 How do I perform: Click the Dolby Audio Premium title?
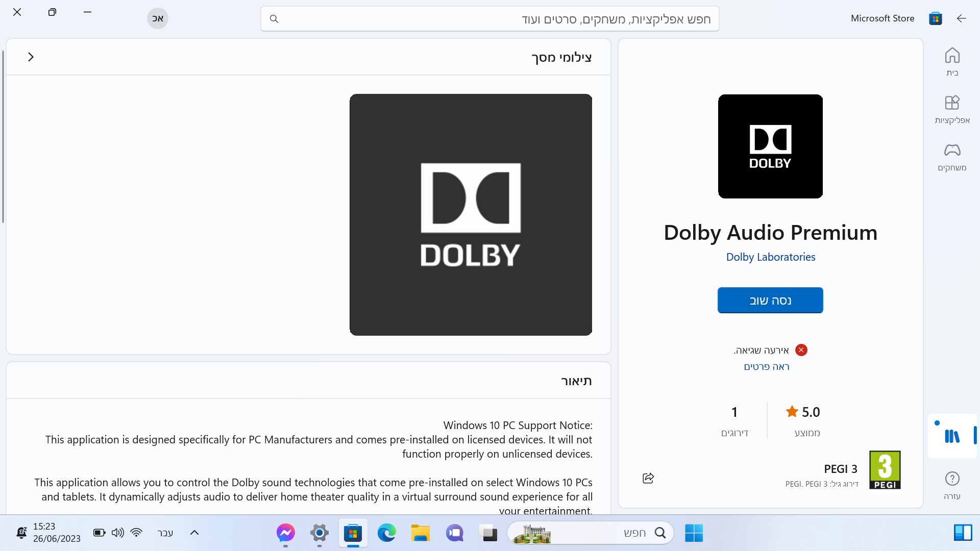770,233
